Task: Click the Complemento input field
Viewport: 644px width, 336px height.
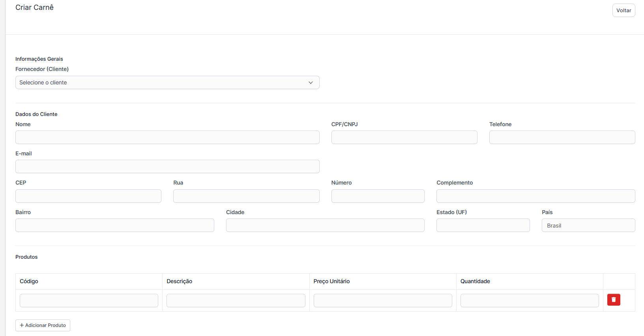Action: tap(535, 196)
